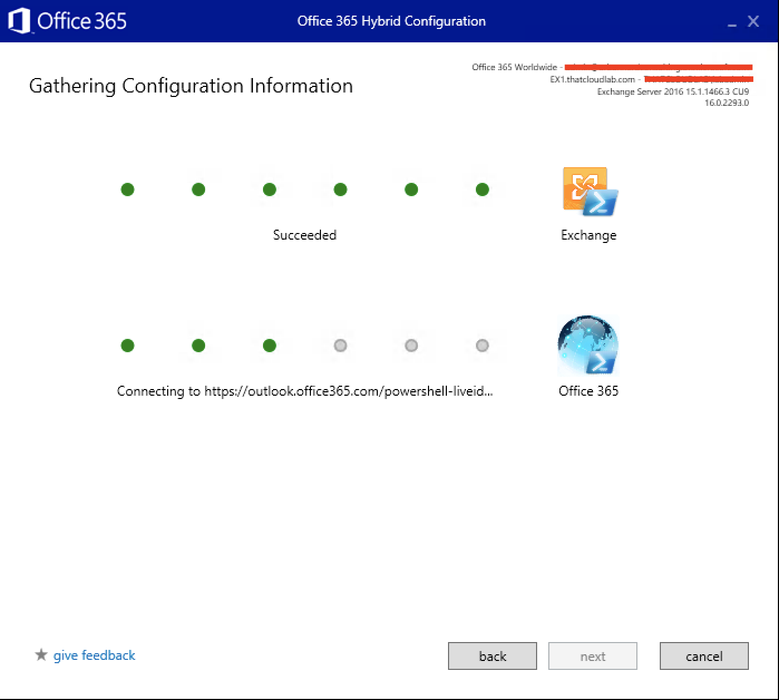Image resolution: width=779 pixels, height=700 pixels.
Task: Click first gray dot in Office 365 progress row
Action: [340, 346]
